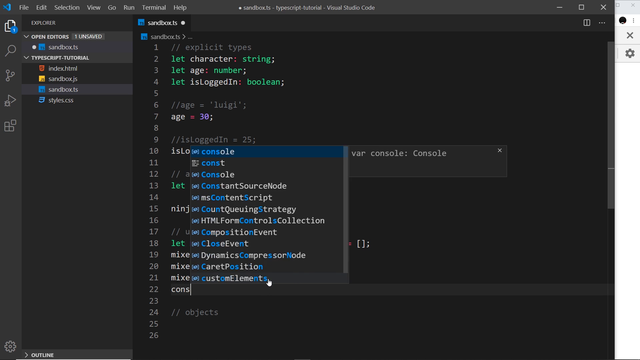The height and width of the screenshot is (360, 640).
Task: Open the Run and Debug view
Action: tap(10, 100)
